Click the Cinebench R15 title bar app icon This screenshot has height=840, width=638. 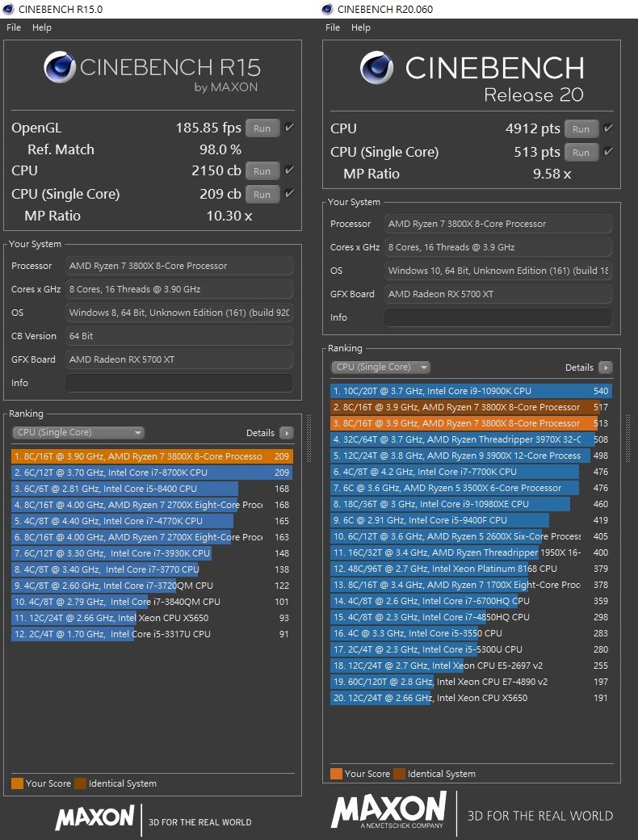[x=8, y=9]
